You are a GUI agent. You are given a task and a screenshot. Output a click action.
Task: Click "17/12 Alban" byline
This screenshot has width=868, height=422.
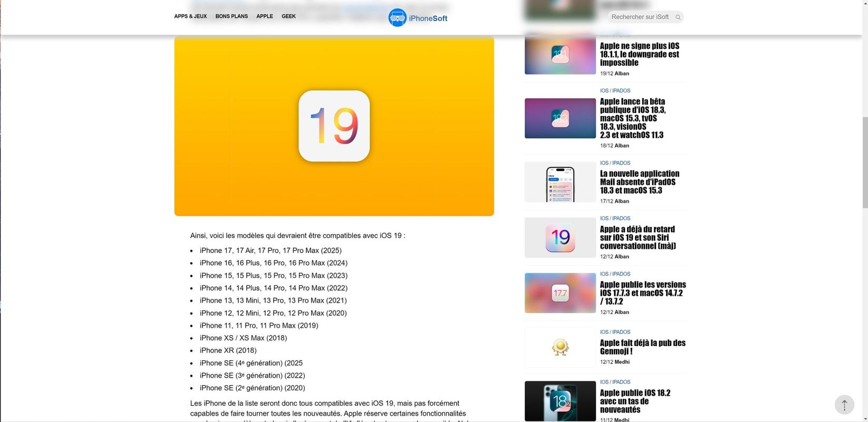[x=614, y=201]
